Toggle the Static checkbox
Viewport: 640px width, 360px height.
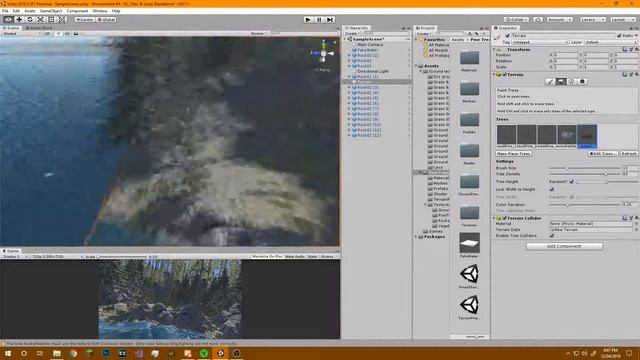(619, 36)
